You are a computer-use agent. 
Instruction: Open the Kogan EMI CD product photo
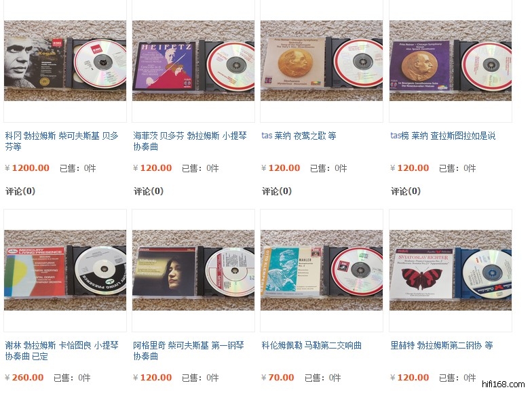65,61
